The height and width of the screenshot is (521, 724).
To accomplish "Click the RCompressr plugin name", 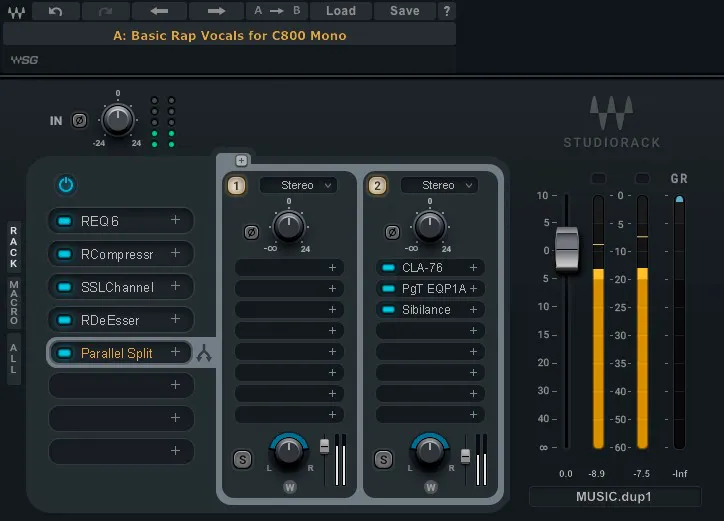I will (x=117, y=254).
